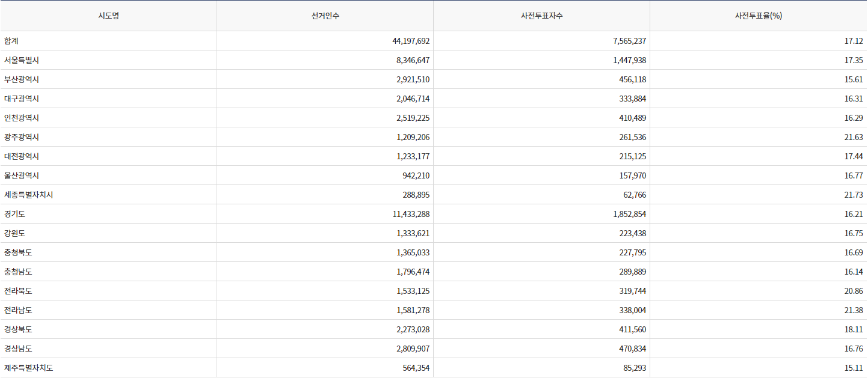The height and width of the screenshot is (378, 868).
Task: Select the 세종특별자치시 row label
Action: tap(28, 195)
